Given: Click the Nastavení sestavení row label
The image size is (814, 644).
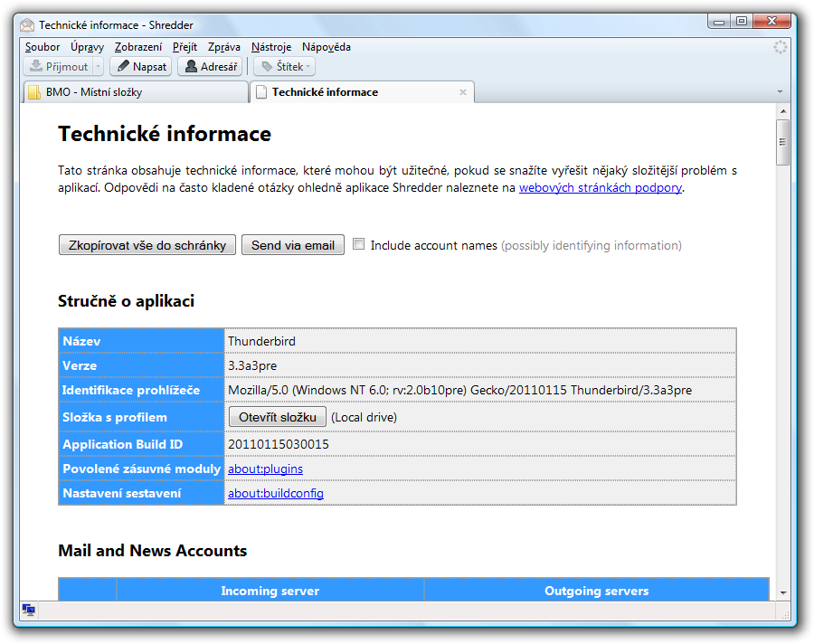Looking at the screenshot, I should click(122, 493).
